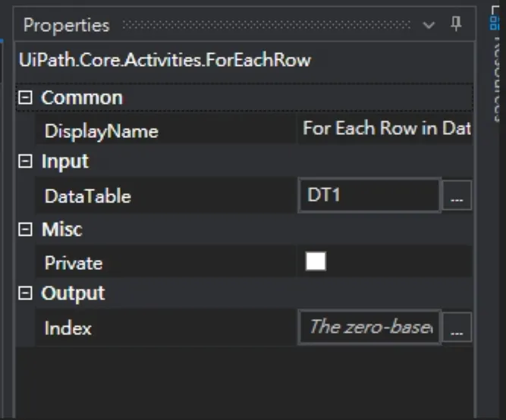The height and width of the screenshot is (420, 506).
Task: Select the DataTable property label
Action: click(87, 196)
